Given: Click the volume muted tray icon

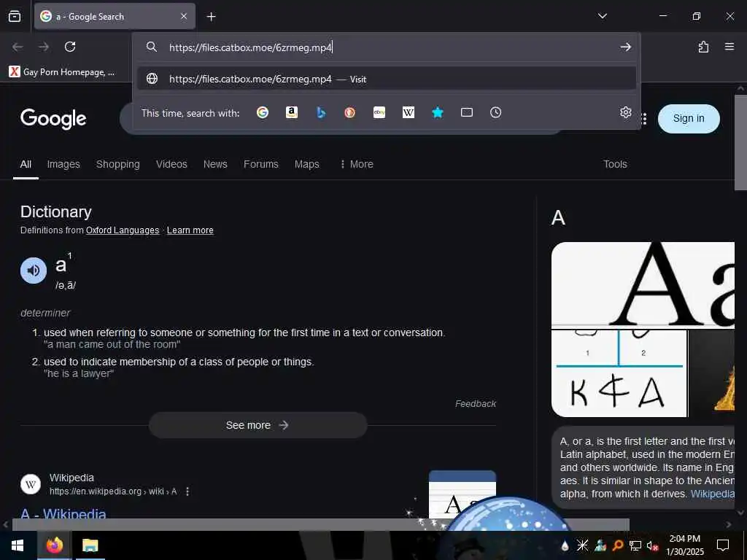Looking at the screenshot, I should coord(652,545).
